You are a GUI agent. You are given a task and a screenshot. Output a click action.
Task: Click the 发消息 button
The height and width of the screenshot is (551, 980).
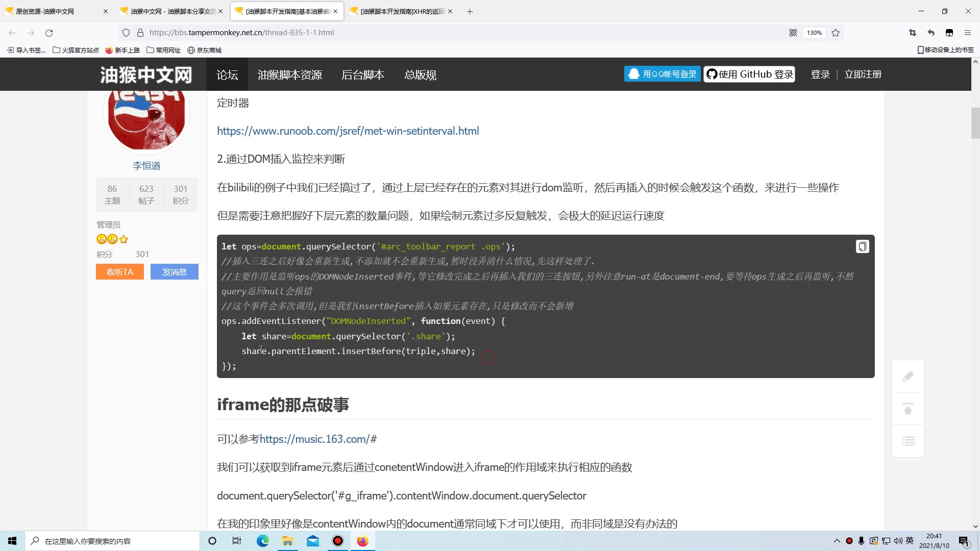point(175,272)
